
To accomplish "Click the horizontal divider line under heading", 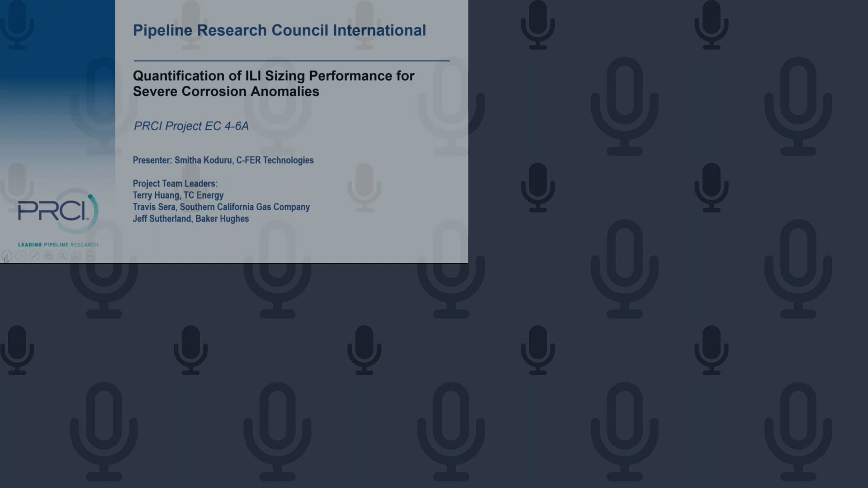I will (x=291, y=61).
